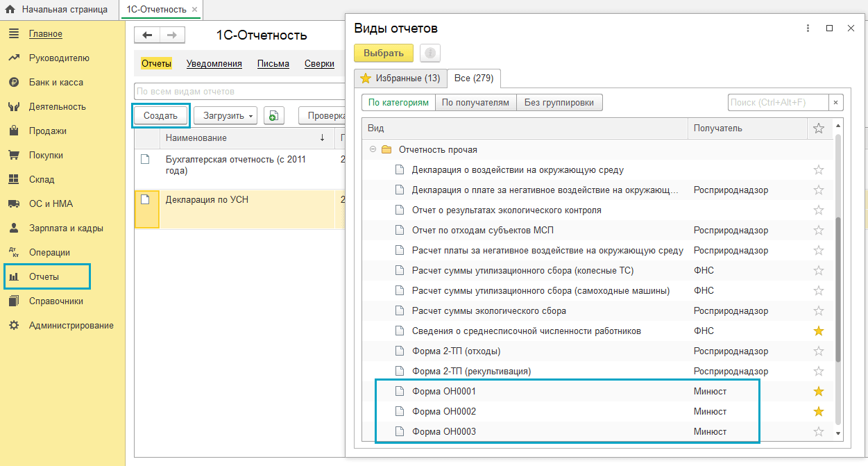
Task: Open the info button next to Выбрать
Action: point(430,53)
